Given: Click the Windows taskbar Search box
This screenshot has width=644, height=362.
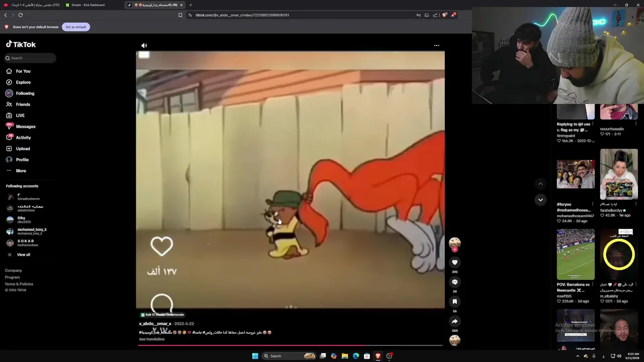Looking at the screenshot, I should [x=288, y=356].
